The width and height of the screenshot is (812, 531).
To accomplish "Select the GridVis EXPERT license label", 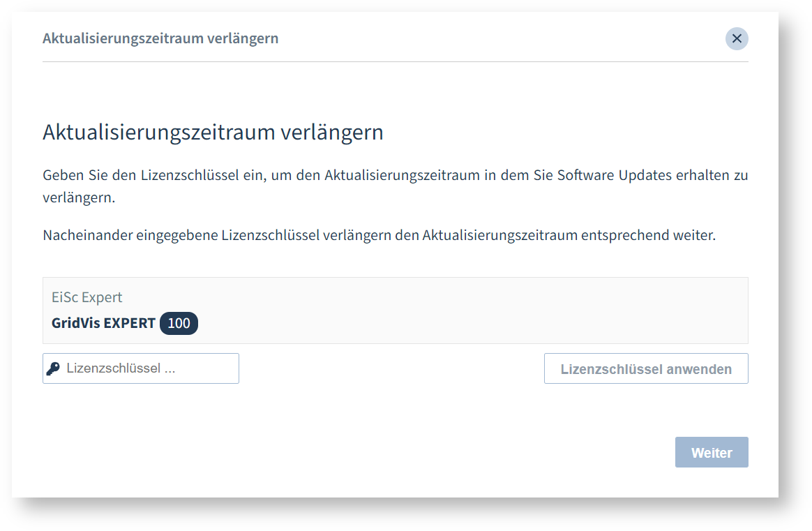I will coord(103,323).
